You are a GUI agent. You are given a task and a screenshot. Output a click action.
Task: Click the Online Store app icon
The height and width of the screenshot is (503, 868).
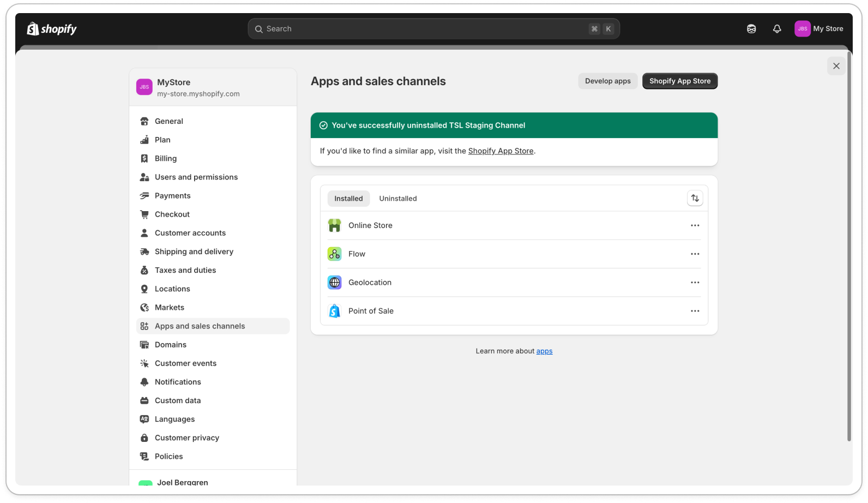(x=334, y=225)
